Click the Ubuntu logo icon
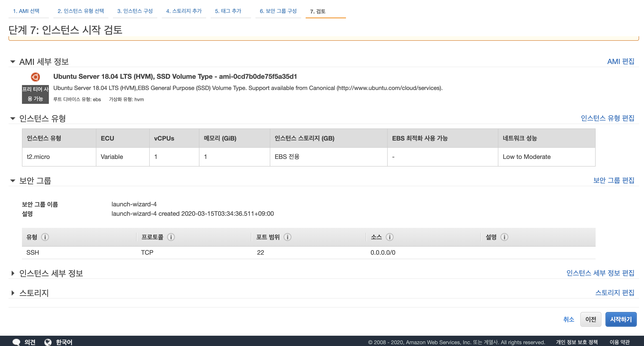644x346 pixels. pos(35,77)
